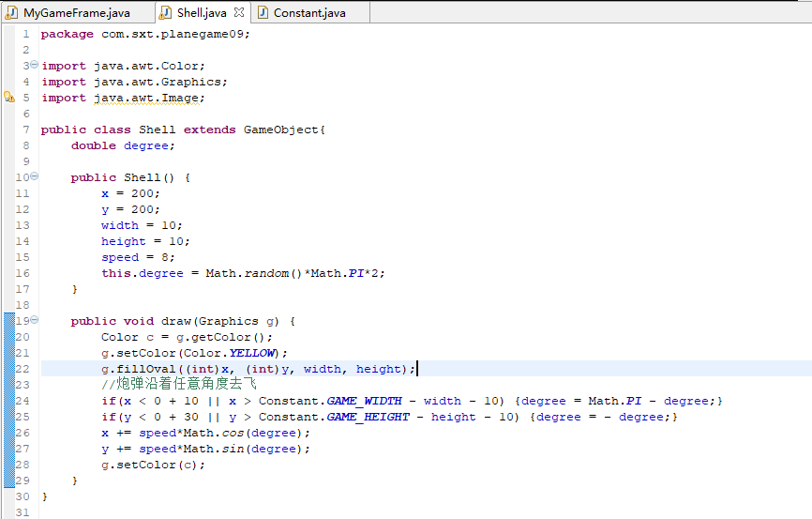Click 'x = 200;' assignment

click(x=130, y=193)
